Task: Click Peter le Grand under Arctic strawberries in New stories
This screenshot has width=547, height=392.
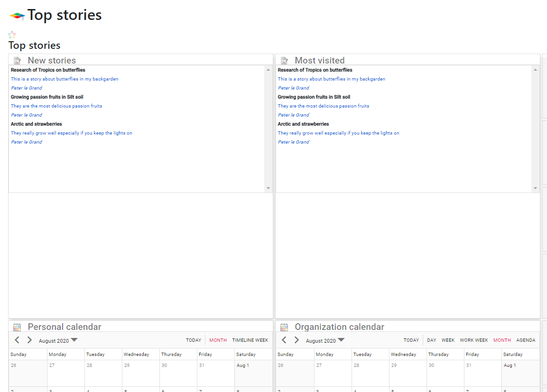Action: (27, 142)
